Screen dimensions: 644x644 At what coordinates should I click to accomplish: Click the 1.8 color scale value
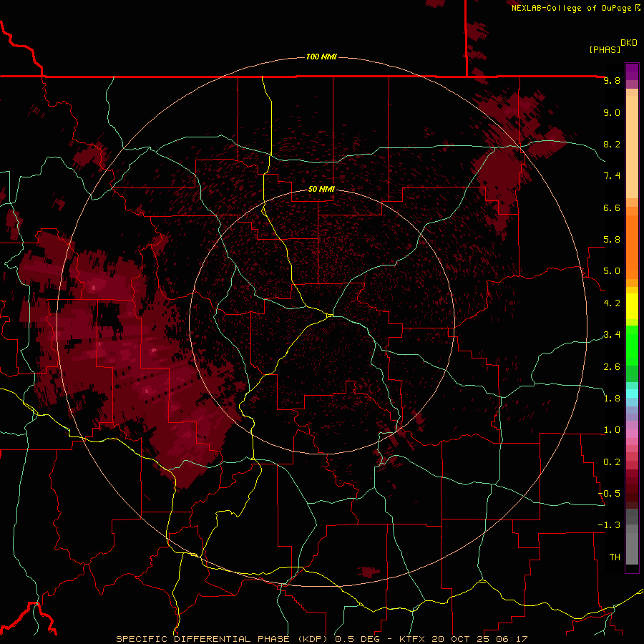(612, 399)
